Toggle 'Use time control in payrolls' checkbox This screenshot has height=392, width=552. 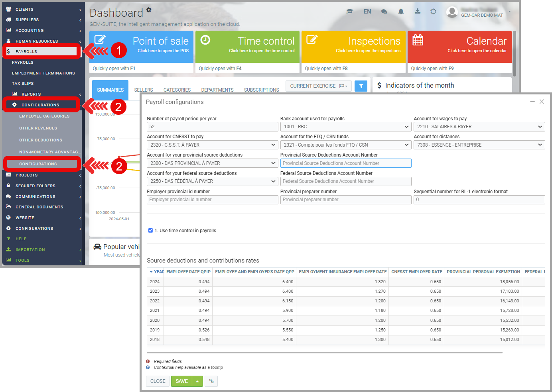pos(150,231)
